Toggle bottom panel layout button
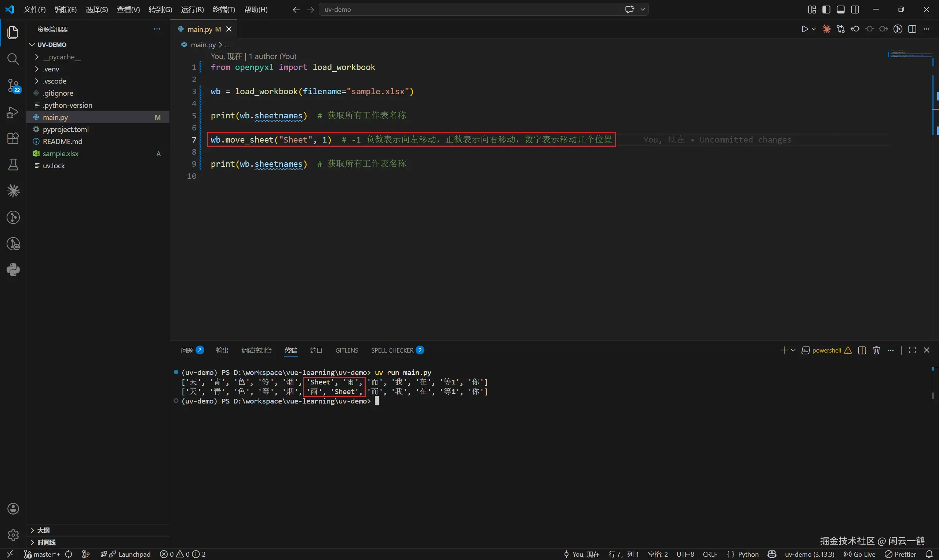 click(840, 10)
